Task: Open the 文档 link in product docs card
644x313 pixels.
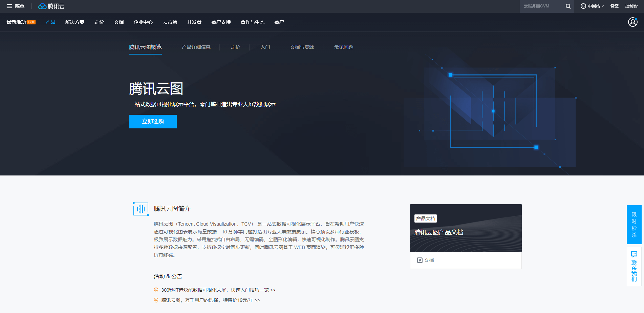Action: tap(429, 260)
